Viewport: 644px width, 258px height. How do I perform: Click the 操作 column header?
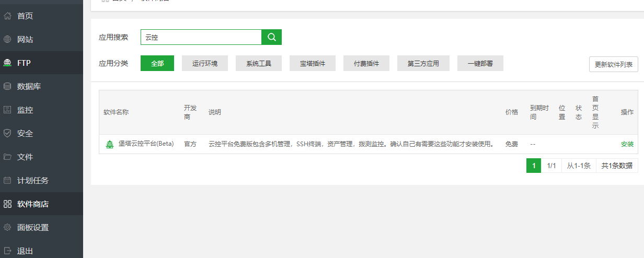click(x=627, y=112)
